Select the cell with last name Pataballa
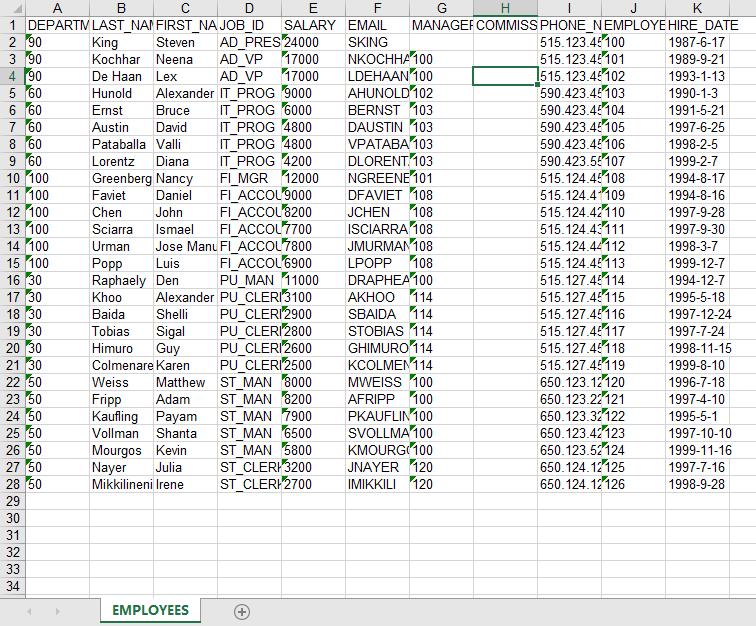 coord(122,144)
